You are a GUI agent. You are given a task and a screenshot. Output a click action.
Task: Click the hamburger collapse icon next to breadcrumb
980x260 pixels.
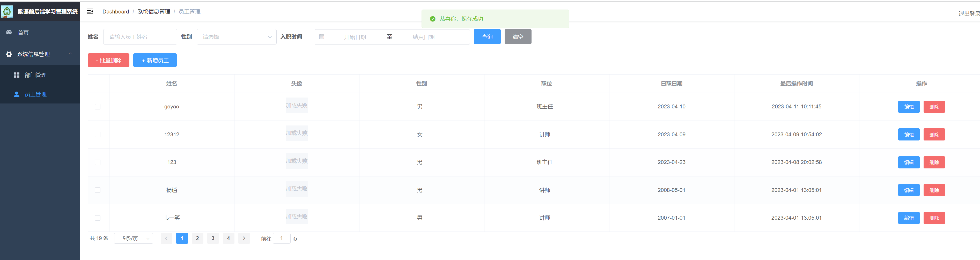coord(90,11)
